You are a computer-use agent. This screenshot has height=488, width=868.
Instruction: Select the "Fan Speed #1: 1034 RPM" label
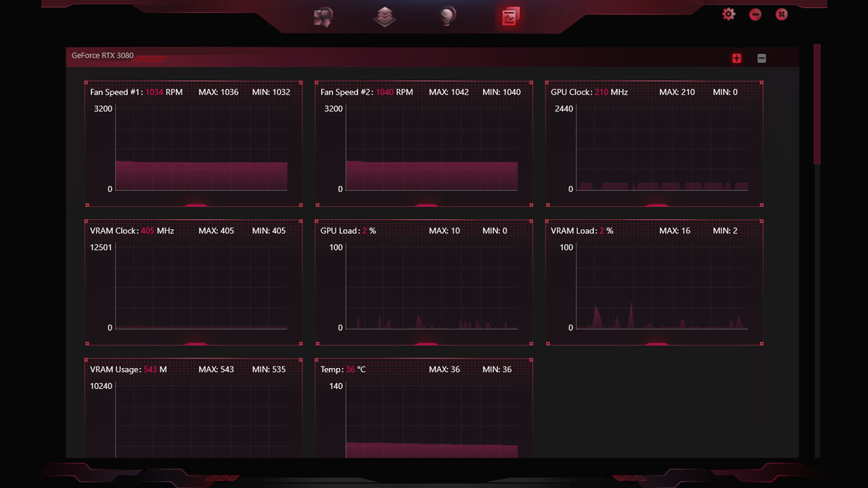click(x=136, y=93)
